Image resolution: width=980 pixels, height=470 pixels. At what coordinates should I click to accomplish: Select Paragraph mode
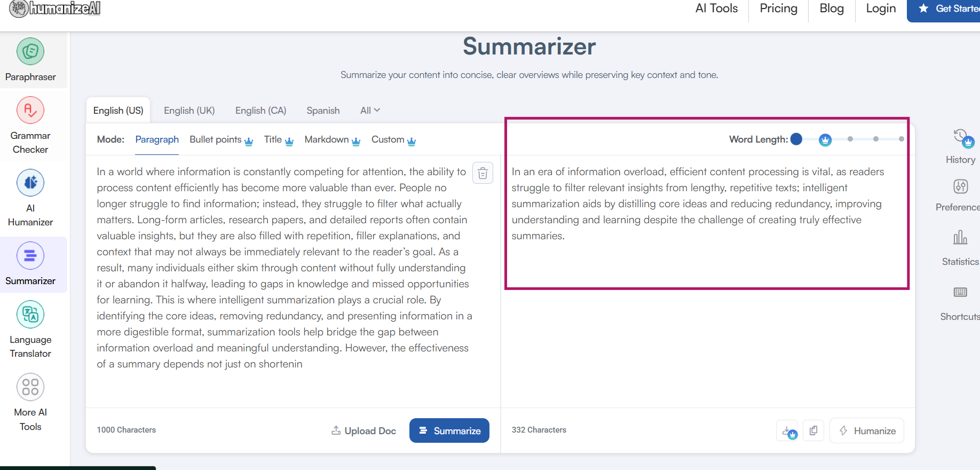tap(157, 139)
